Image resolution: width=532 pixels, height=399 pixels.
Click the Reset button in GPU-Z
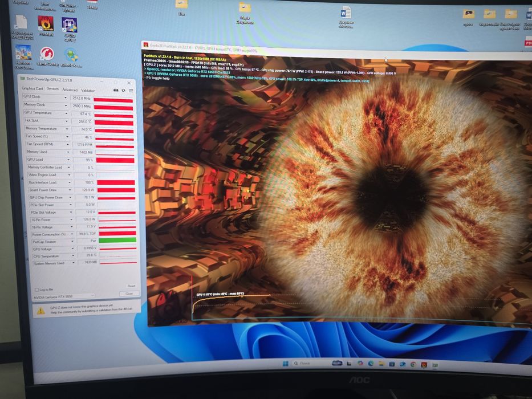pyautogui.click(x=131, y=286)
